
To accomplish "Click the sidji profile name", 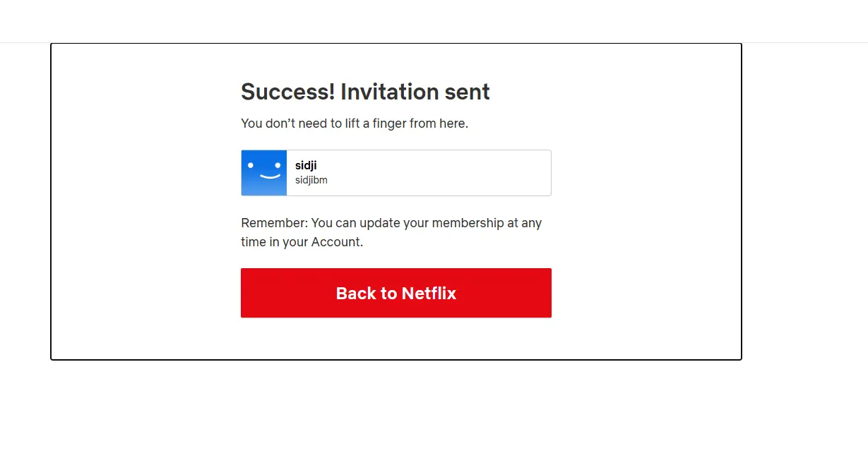I will (x=306, y=166).
